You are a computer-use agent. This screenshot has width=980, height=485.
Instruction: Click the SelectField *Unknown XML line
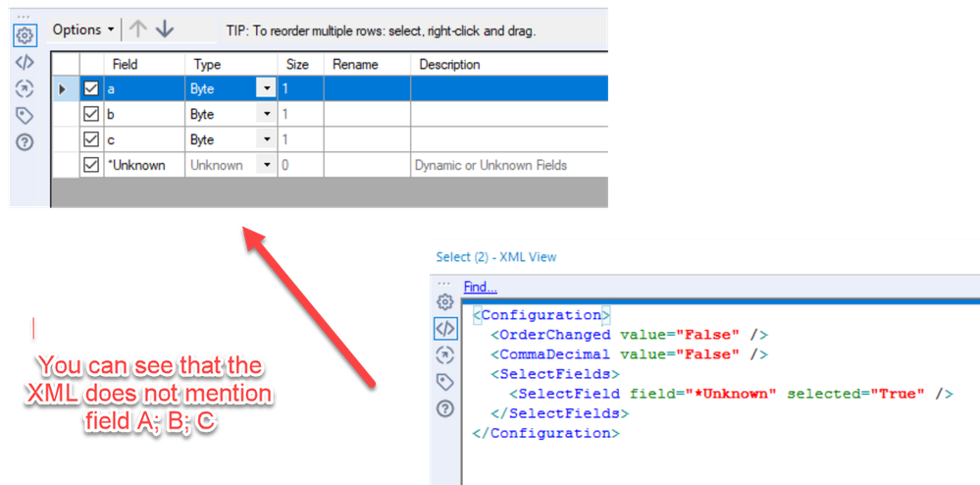click(x=732, y=394)
